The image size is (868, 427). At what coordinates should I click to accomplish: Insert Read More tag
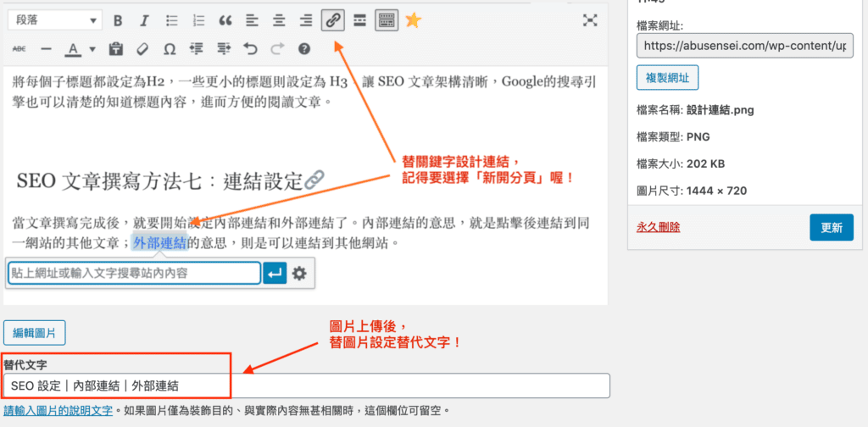[x=359, y=20]
